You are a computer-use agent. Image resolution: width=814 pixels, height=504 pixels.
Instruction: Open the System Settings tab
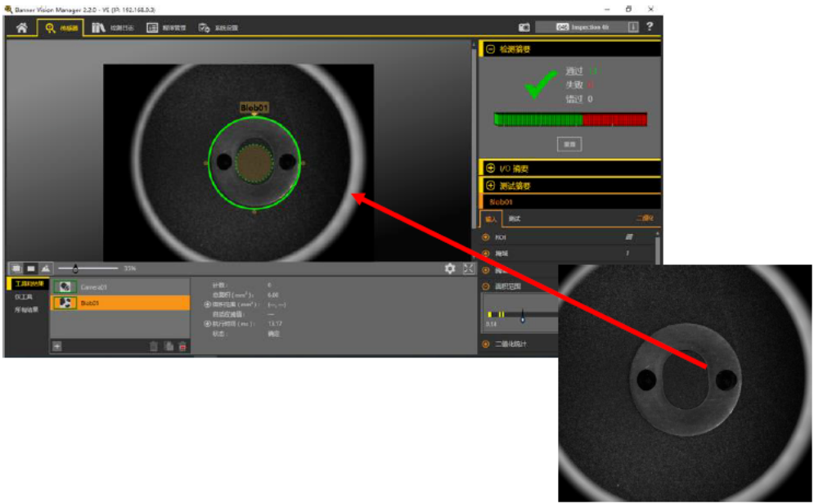(x=218, y=28)
